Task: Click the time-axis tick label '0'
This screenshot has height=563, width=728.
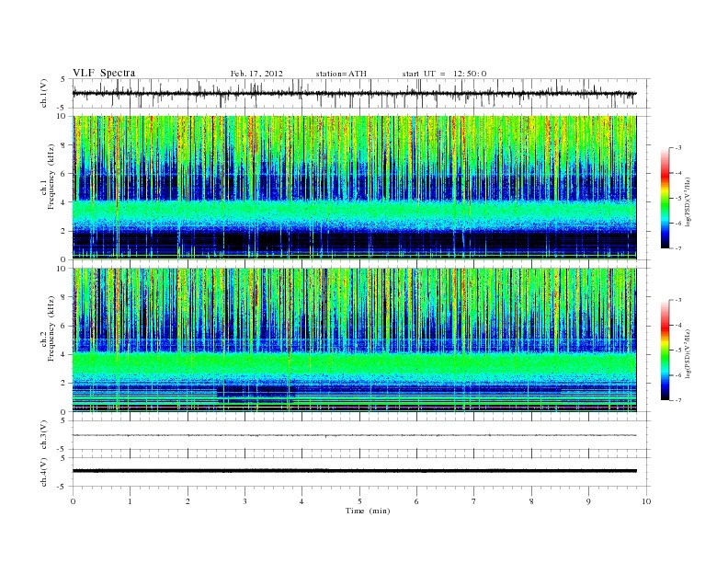Action: pyautogui.click(x=73, y=501)
